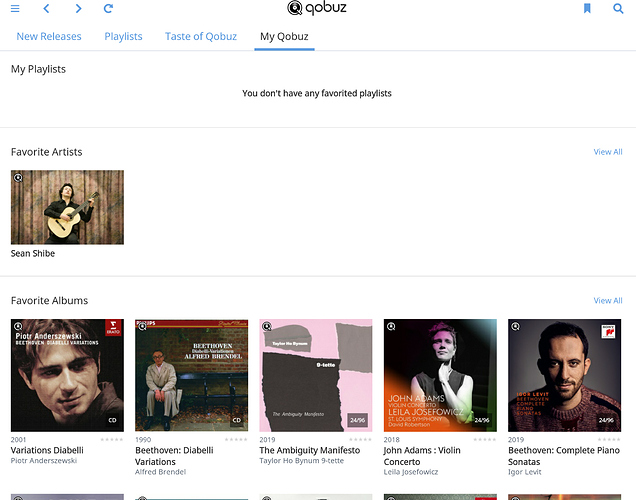Open search with the magnifier icon

pos(618,9)
